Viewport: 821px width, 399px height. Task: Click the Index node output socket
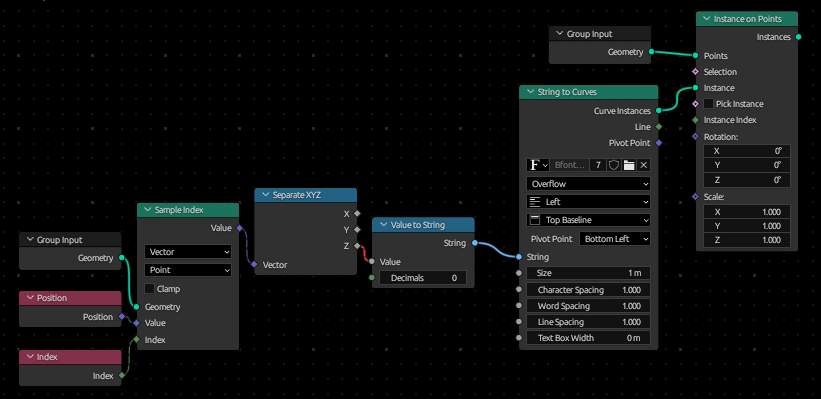(121, 375)
